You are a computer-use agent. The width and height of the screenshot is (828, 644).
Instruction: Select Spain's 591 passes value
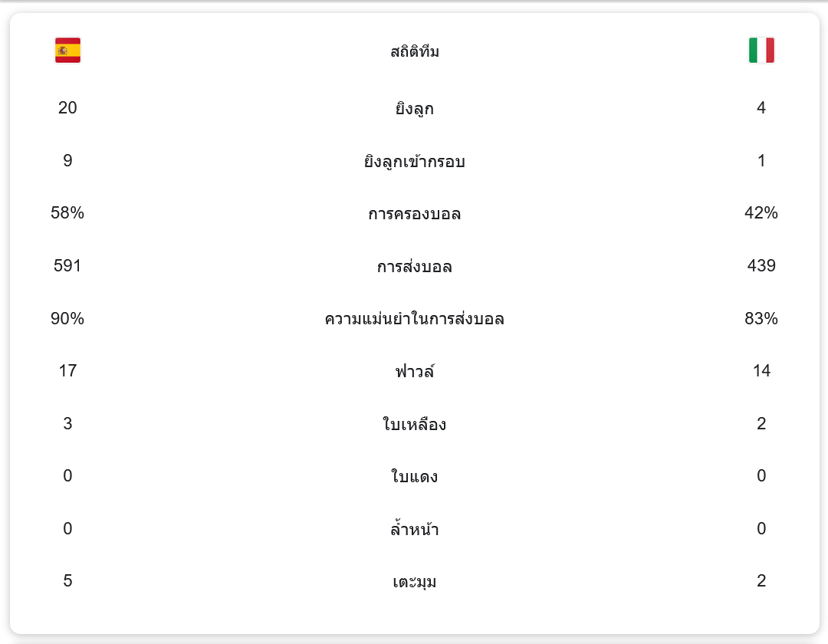pos(67,266)
